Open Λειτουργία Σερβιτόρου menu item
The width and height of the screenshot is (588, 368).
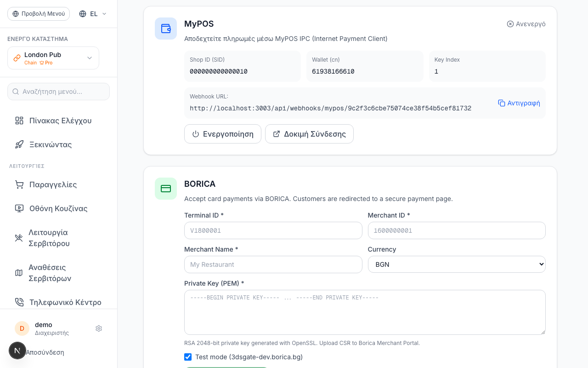(x=59, y=238)
